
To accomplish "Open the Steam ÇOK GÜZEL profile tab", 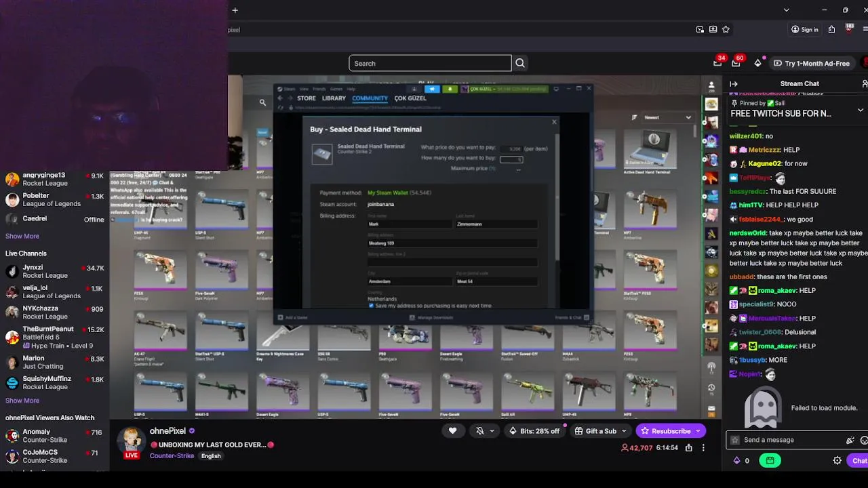I will point(410,98).
